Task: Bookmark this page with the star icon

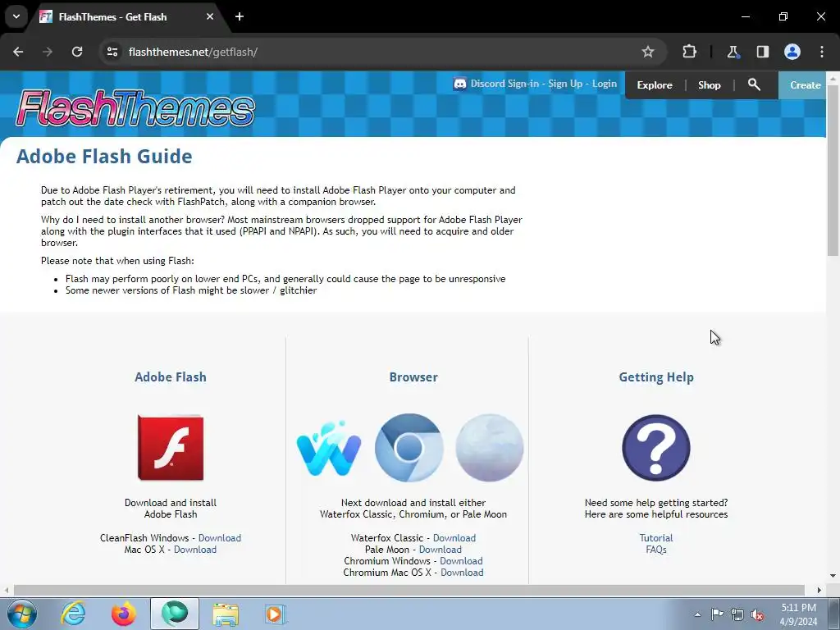Action: [x=648, y=52]
